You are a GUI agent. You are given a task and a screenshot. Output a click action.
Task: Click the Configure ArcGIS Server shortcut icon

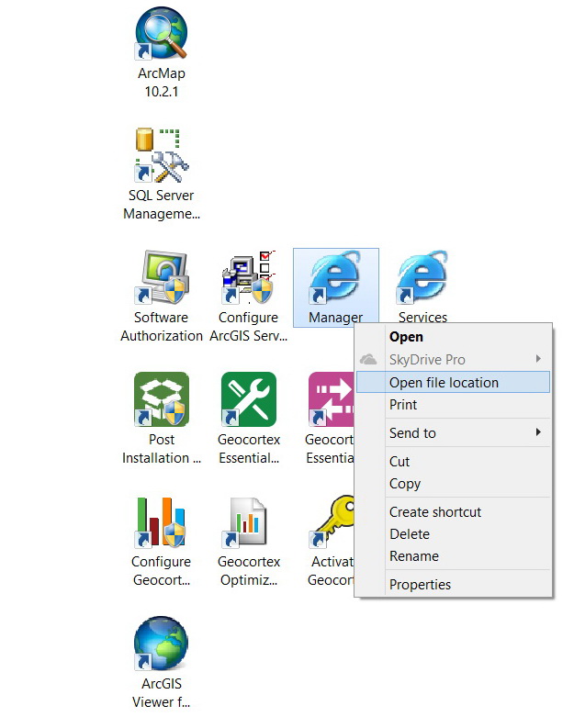pos(248,277)
